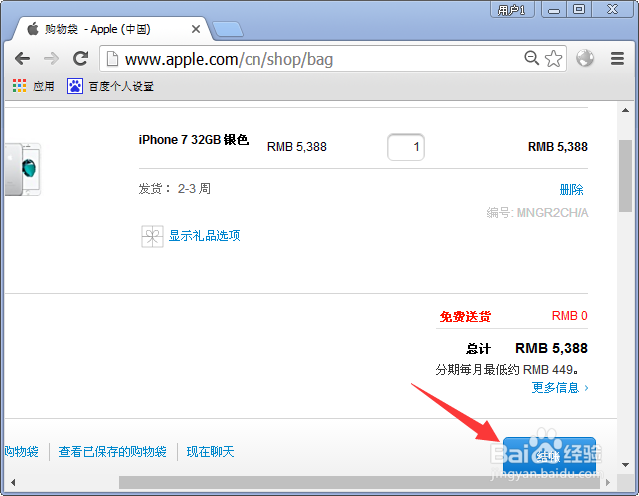
Task: Click the quantity field showing 1
Action: (406, 147)
